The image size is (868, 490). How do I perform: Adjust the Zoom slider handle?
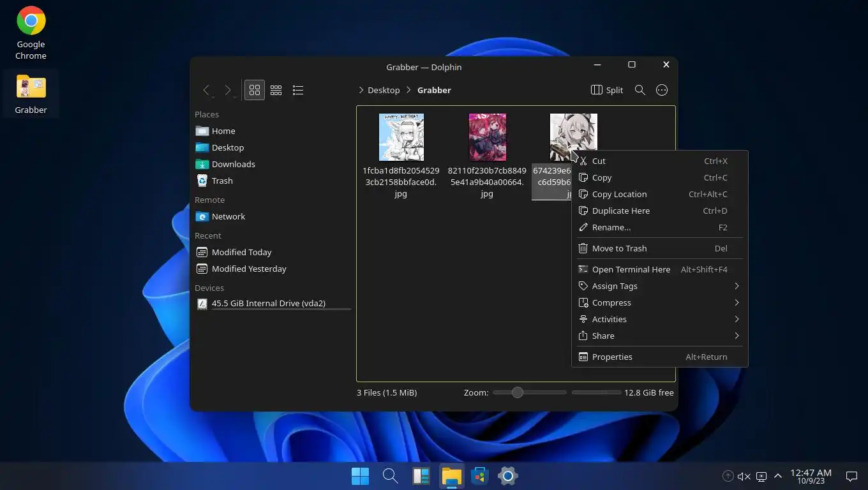[x=517, y=392]
